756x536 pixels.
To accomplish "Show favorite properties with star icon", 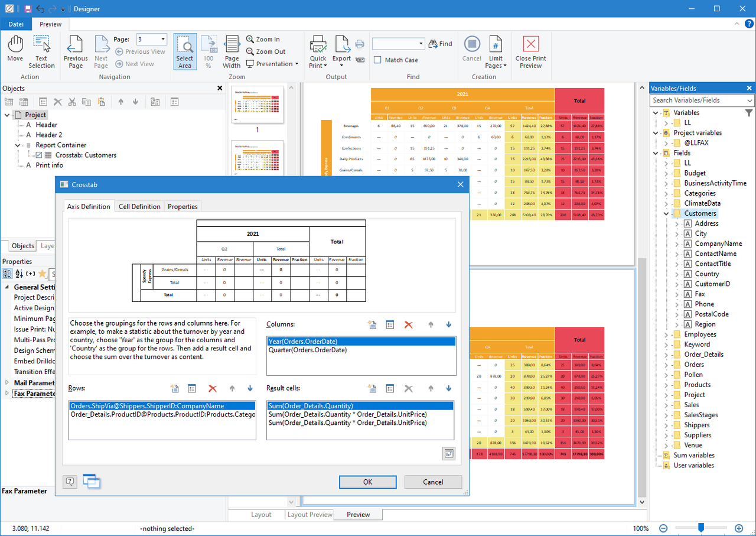I will (x=42, y=274).
